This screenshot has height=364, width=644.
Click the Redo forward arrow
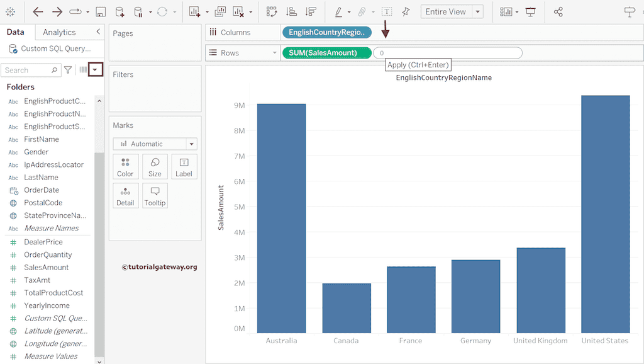click(x=57, y=12)
